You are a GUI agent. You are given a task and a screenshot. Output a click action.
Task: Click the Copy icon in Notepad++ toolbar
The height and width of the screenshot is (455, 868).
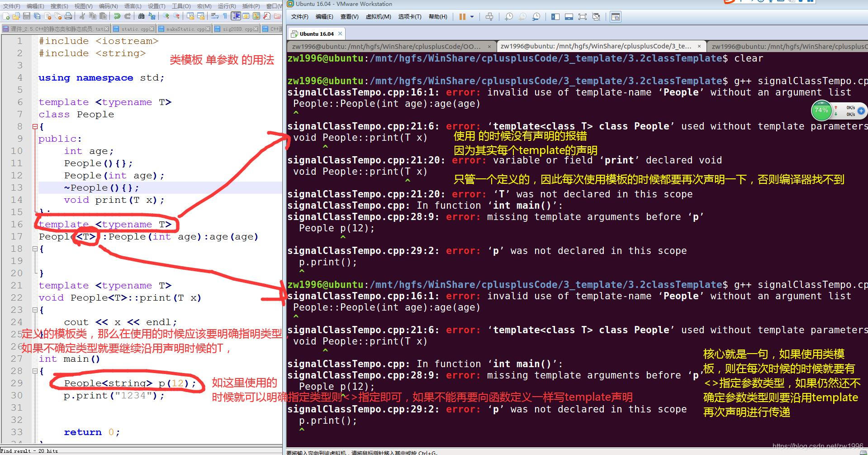pos(93,16)
